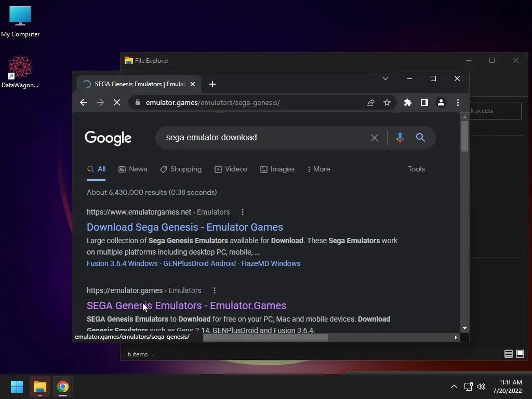Select the All results tab
The width and height of the screenshot is (532, 399).
point(96,169)
